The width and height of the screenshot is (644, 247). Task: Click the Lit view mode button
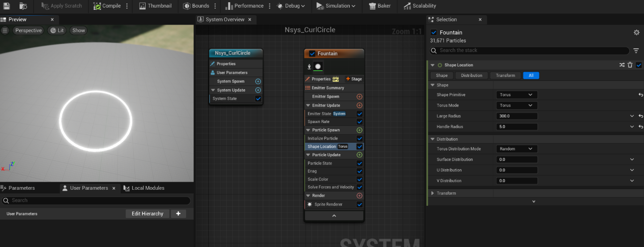pyautogui.click(x=57, y=30)
